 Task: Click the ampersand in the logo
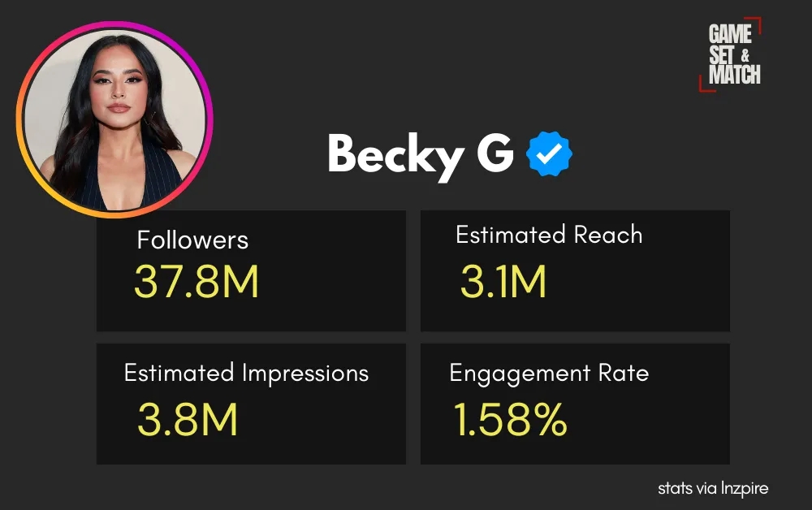(x=745, y=56)
